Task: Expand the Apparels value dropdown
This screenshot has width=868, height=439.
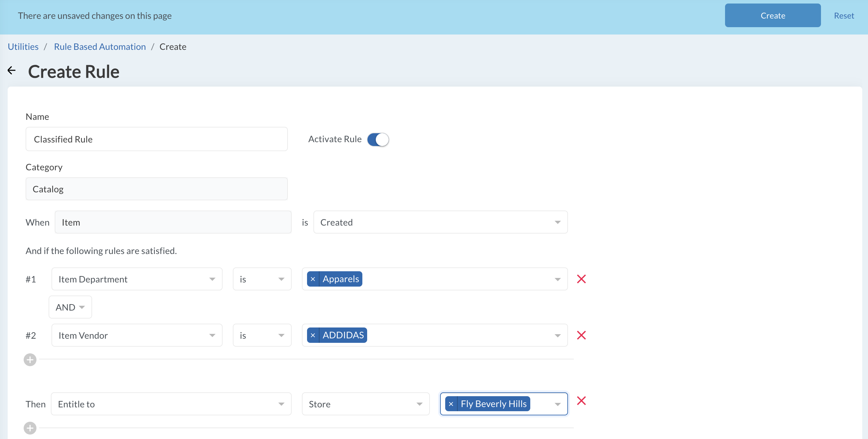Action: tap(557, 280)
